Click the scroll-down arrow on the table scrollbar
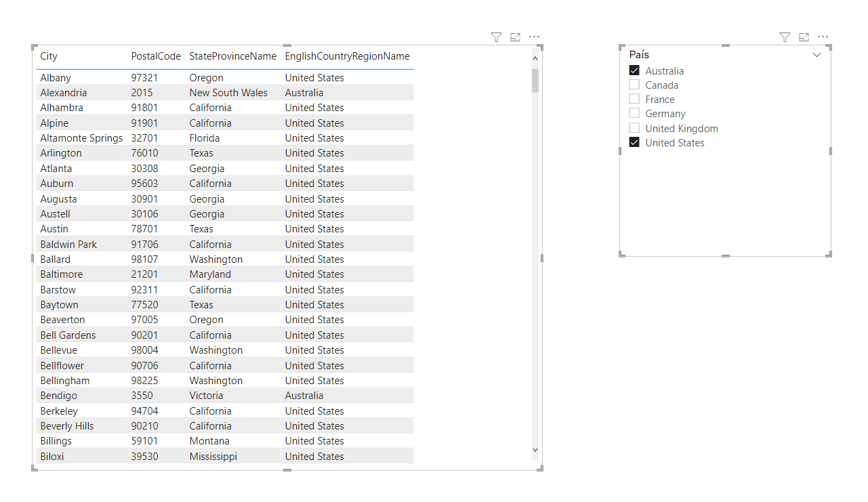The image size is (868, 502). click(x=535, y=449)
